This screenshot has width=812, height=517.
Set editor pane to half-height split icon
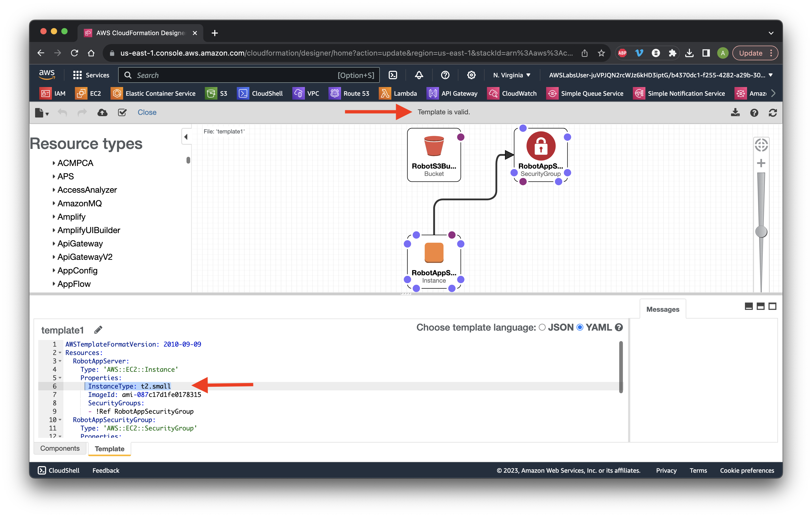(760, 306)
